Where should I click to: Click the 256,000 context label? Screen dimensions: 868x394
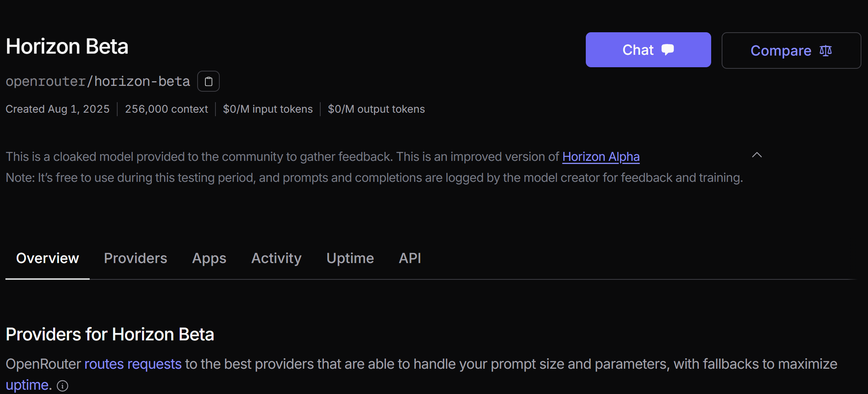[166, 109]
